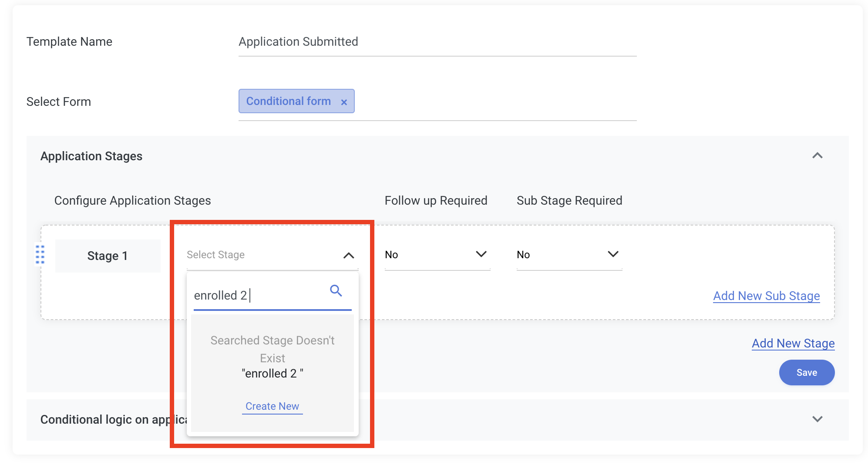Click Add New Stage link
The height and width of the screenshot is (472, 868).
793,344
